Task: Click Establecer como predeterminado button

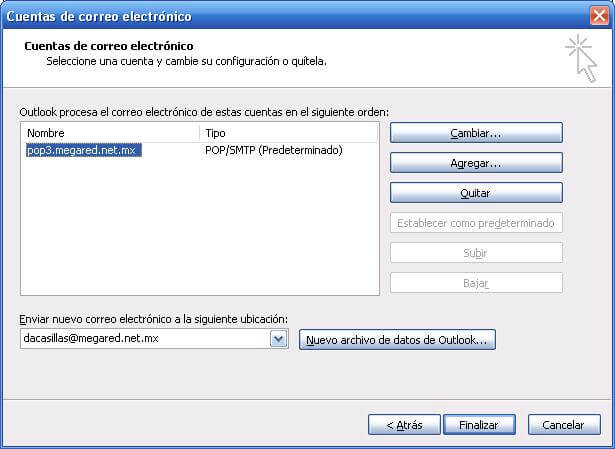Action: tap(476, 223)
